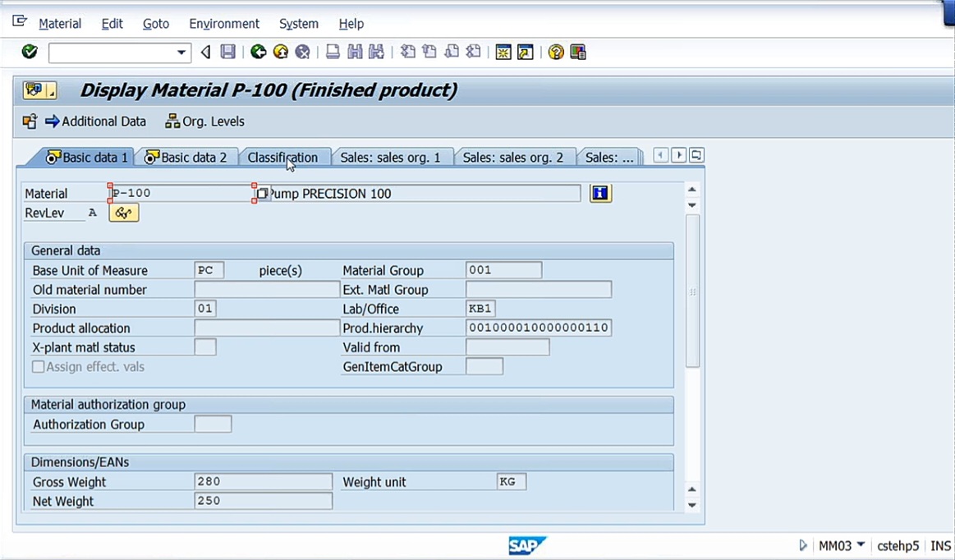Click the Ext. Matl Group field
The height and width of the screenshot is (560, 955).
tap(539, 290)
